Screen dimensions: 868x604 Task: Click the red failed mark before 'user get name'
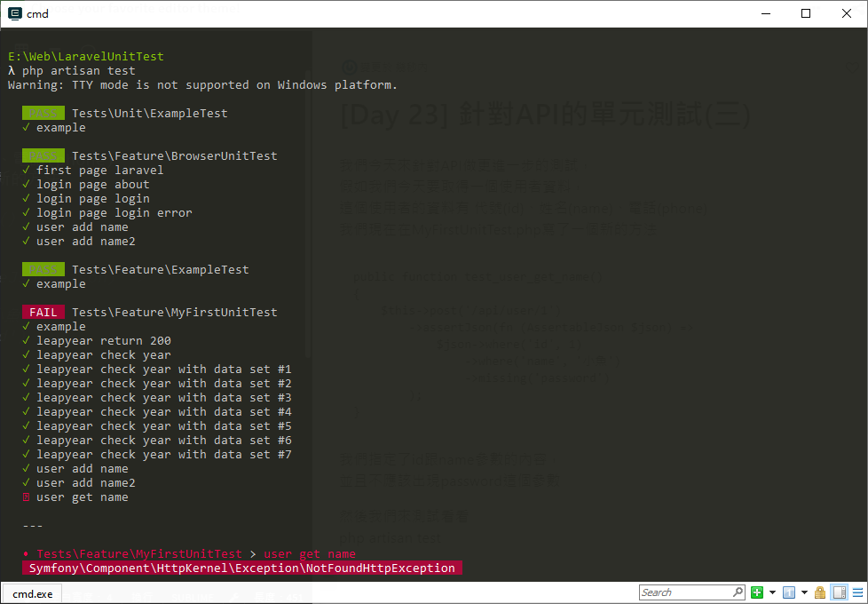pyautogui.click(x=26, y=497)
